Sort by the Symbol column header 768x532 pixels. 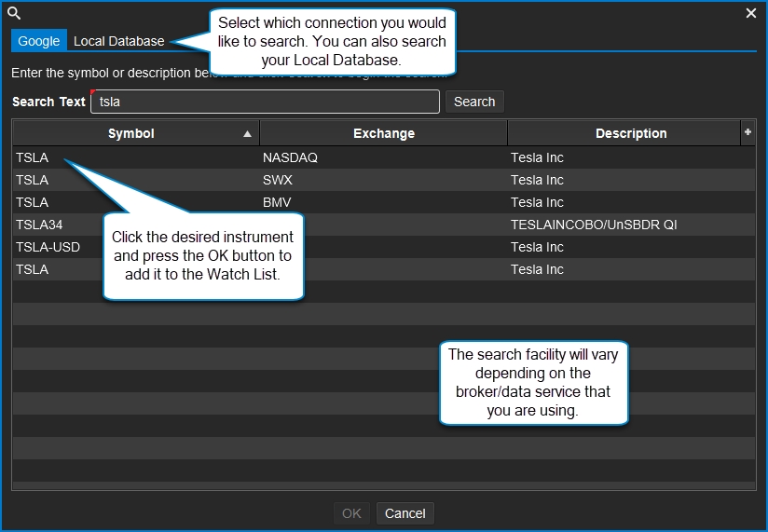(x=131, y=133)
